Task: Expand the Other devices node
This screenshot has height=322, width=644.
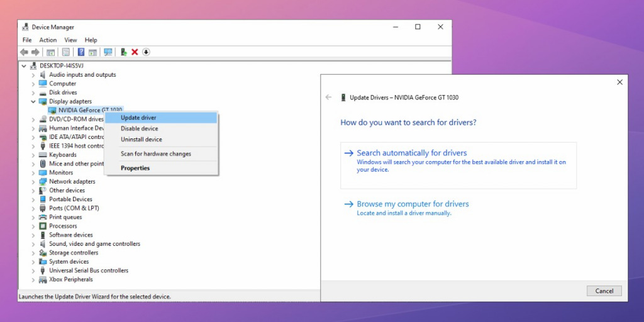Action: [33, 191]
